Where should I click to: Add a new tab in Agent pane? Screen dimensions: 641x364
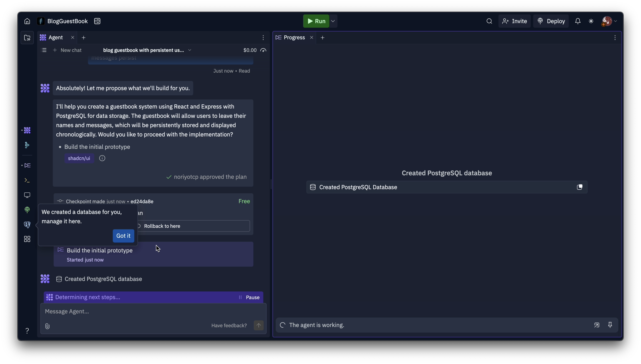(83, 38)
